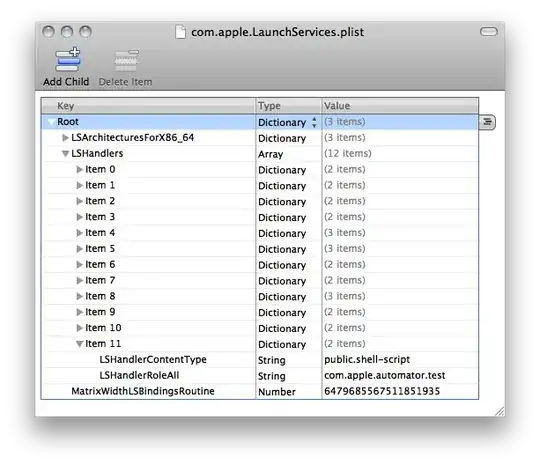Click String type of LSHandlerRoleAll row
540x465 pixels.
(x=272, y=376)
